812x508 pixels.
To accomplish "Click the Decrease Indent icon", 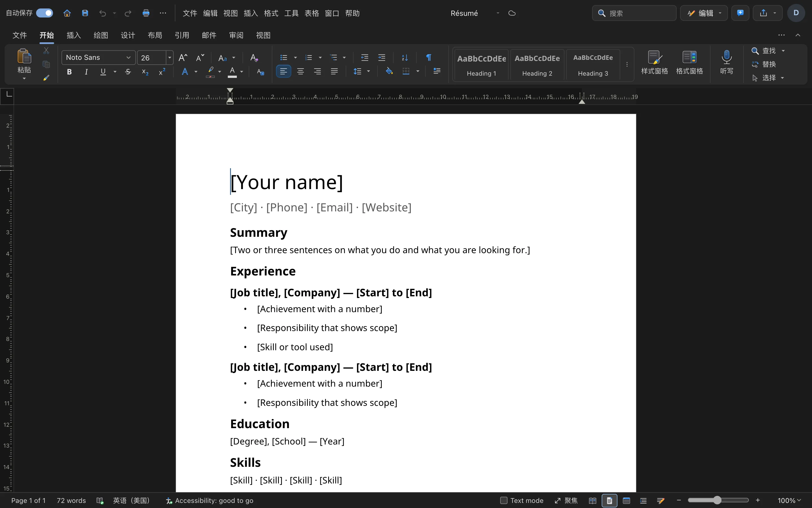I will point(365,58).
